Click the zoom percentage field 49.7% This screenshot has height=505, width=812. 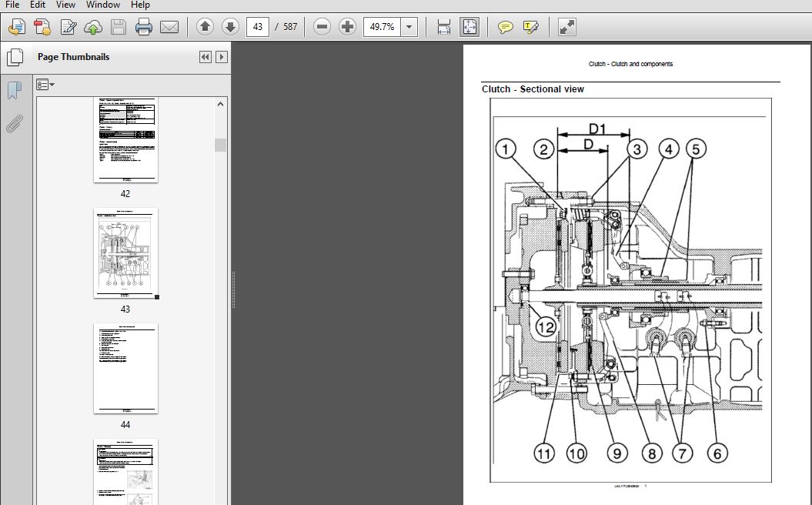click(x=383, y=27)
